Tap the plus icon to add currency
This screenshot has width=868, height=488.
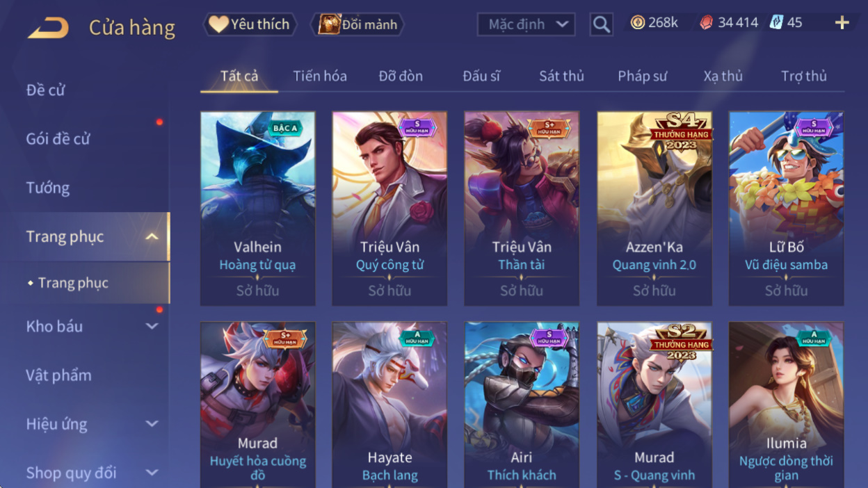(842, 23)
